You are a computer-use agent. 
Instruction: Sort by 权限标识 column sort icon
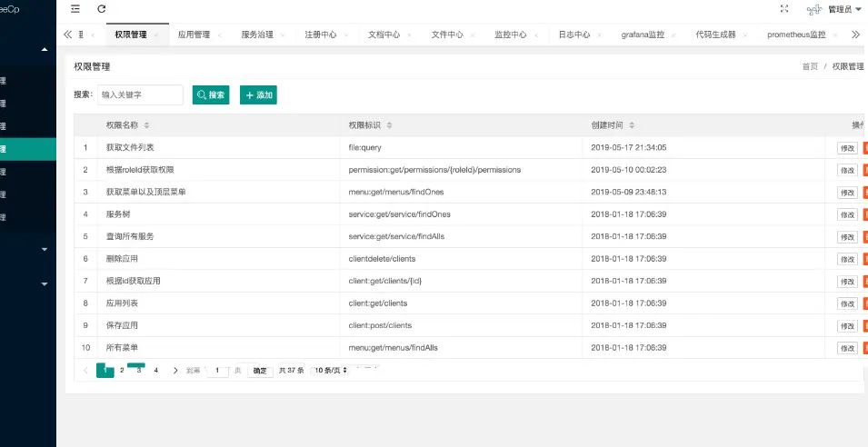click(x=389, y=125)
